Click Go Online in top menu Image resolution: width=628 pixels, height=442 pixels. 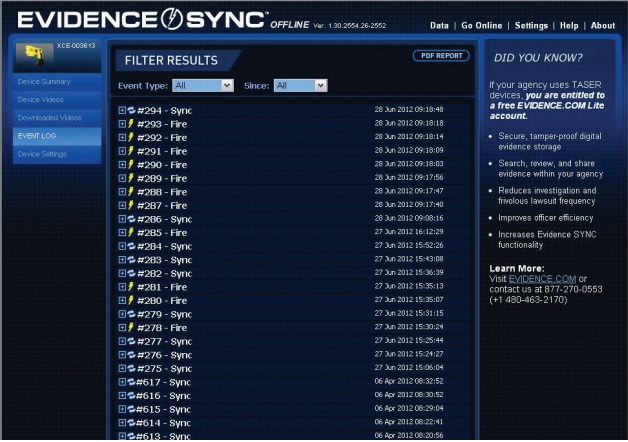point(482,26)
